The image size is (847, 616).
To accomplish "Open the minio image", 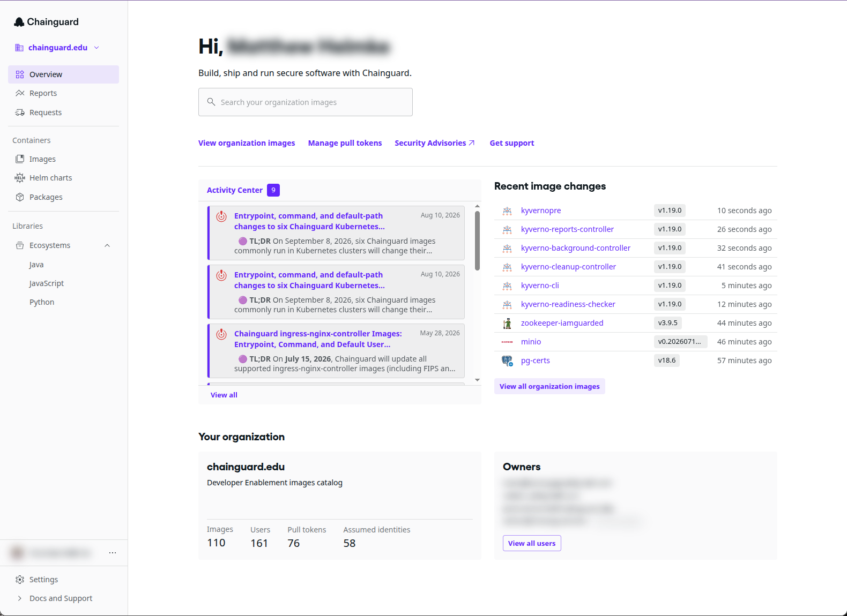I will (531, 342).
